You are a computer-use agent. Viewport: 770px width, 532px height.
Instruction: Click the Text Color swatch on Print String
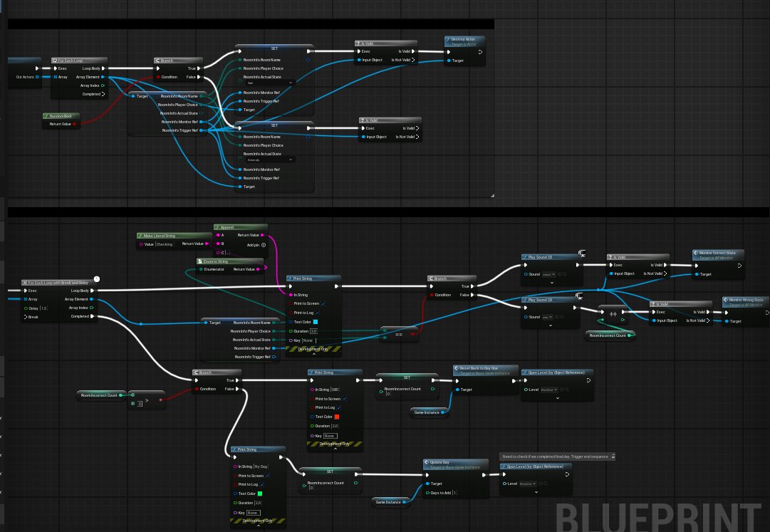coord(316,322)
